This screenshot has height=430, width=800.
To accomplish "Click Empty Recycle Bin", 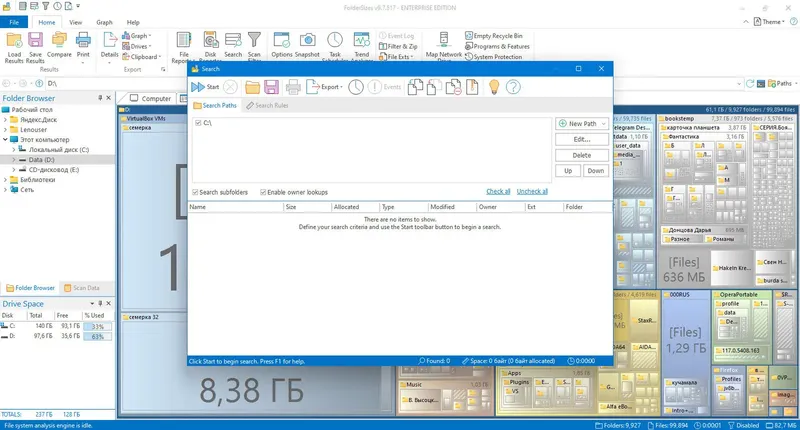I will (494, 36).
